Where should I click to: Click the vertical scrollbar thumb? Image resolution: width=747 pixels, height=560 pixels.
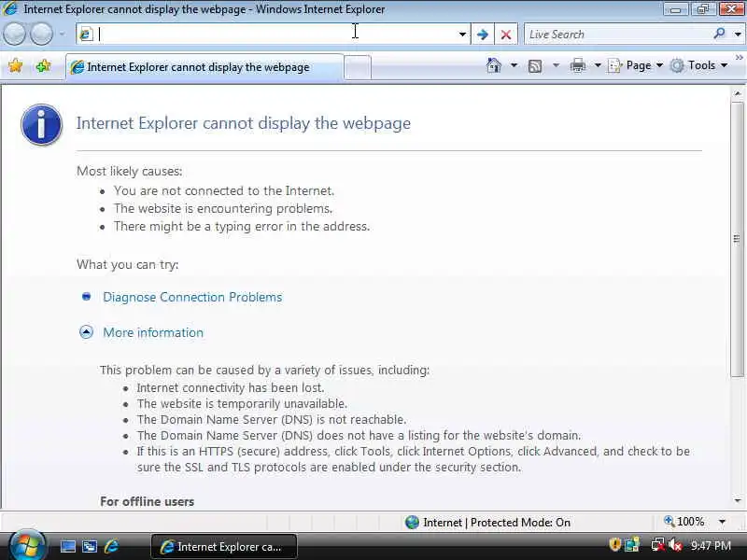coord(738,239)
